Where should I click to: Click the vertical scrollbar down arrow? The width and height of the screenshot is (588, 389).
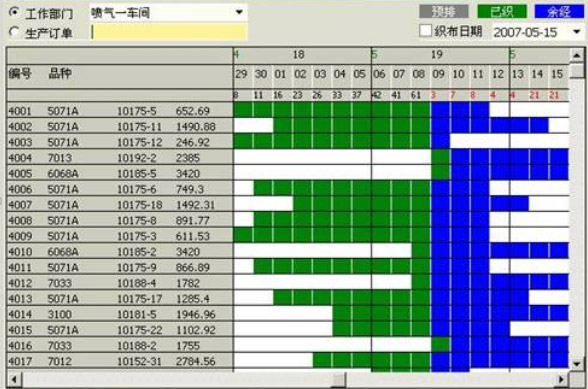pyautogui.click(x=577, y=363)
